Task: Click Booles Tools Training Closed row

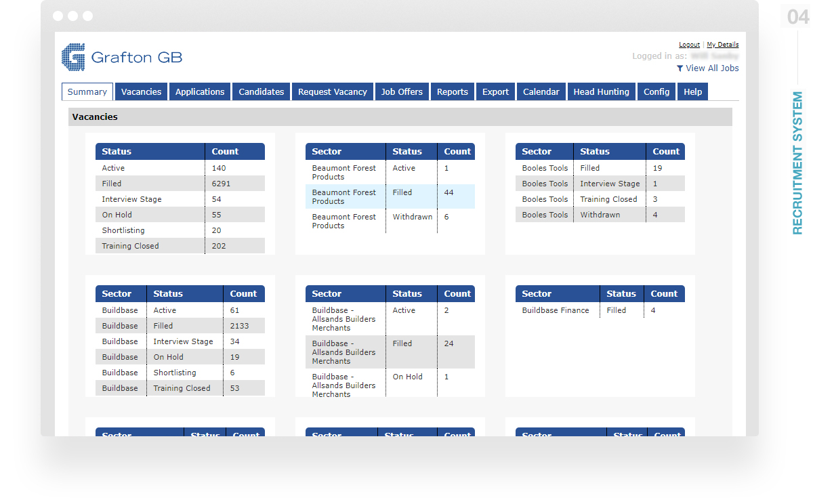Action: [600, 199]
